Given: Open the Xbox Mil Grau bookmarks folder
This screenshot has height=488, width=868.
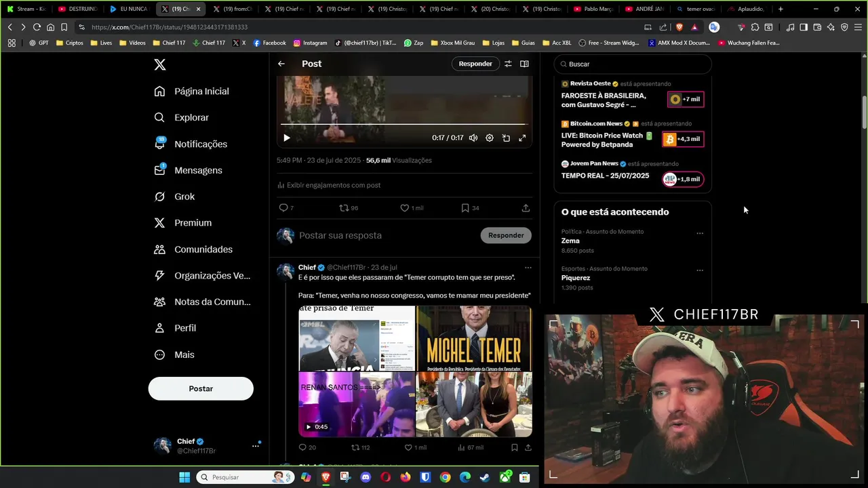Looking at the screenshot, I should 453,43.
